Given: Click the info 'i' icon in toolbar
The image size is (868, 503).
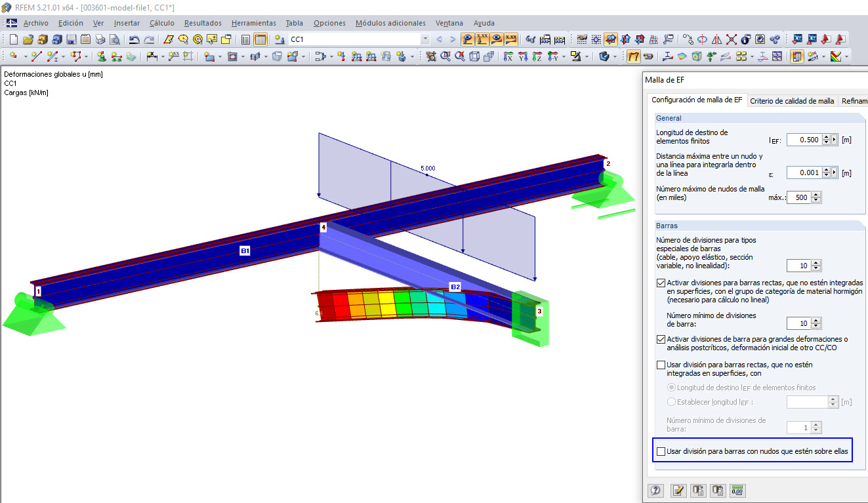Looking at the screenshot, I should [745, 39].
